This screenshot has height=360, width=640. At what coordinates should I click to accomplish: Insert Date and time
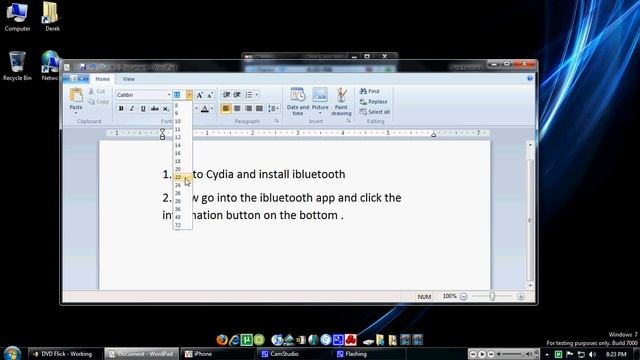pos(298,102)
